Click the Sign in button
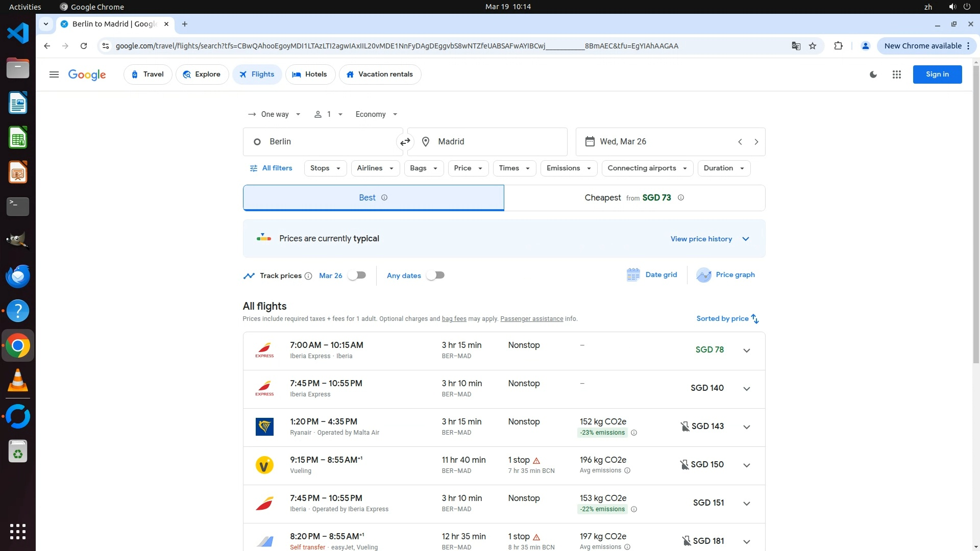 937,74
